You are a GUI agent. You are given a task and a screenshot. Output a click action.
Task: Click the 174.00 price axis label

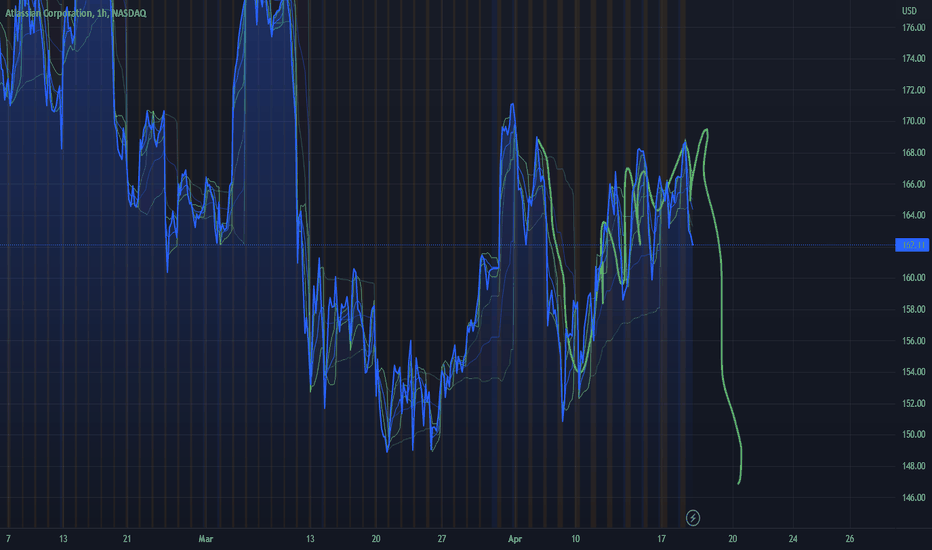pyautogui.click(x=914, y=58)
